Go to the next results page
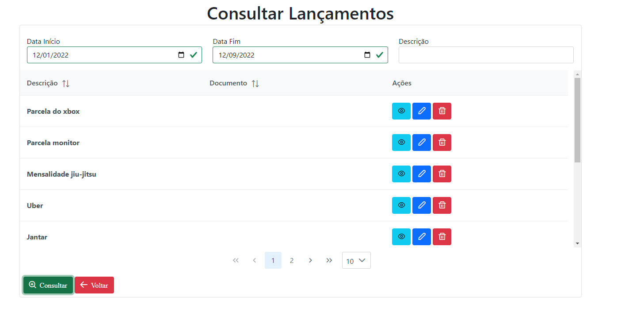644x324 pixels. point(310,260)
